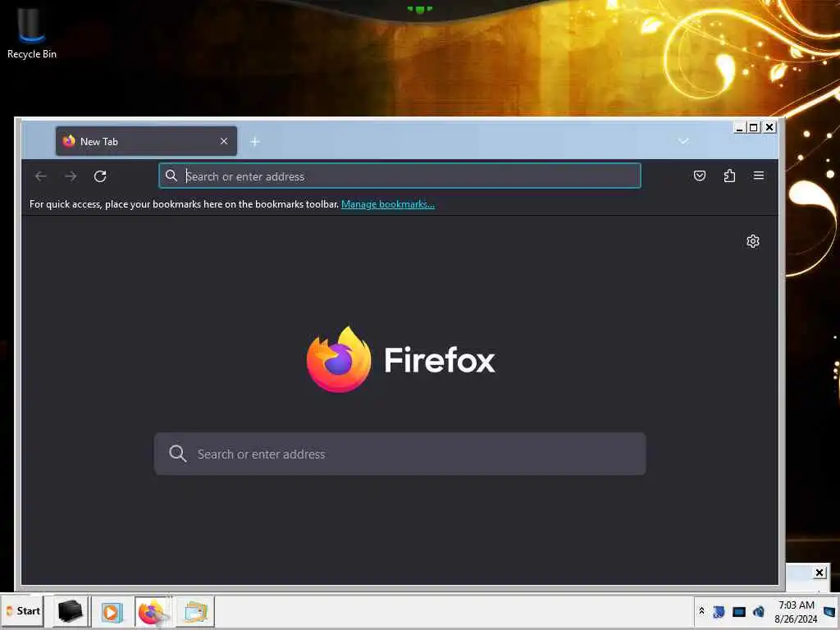Reload the current page
Screen dimensions: 840x630
(x=100, y=176)
